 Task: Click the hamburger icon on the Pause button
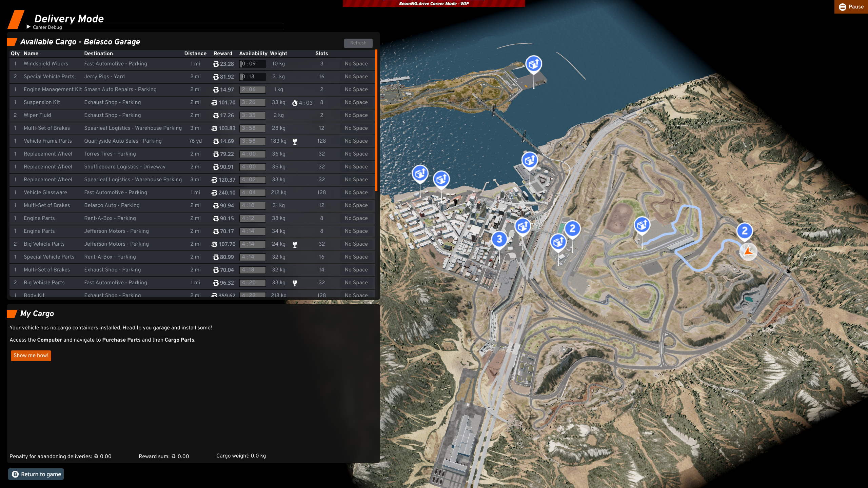(x=842, y=7)
